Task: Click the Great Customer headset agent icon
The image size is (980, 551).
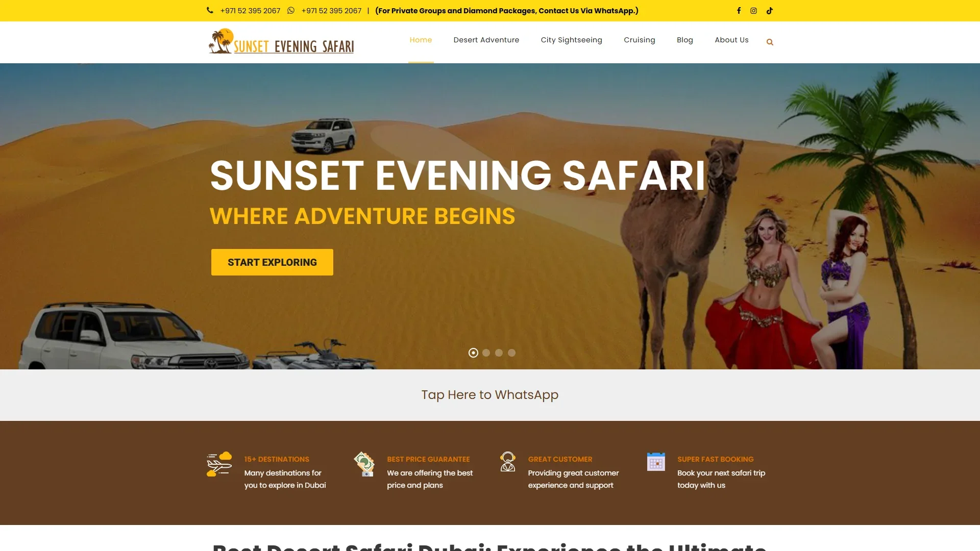Action: [x=508, y=462]
